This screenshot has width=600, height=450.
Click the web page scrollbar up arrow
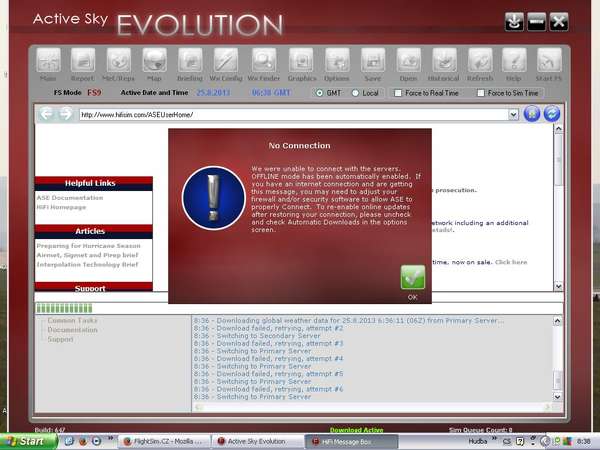tap(558, 129)
